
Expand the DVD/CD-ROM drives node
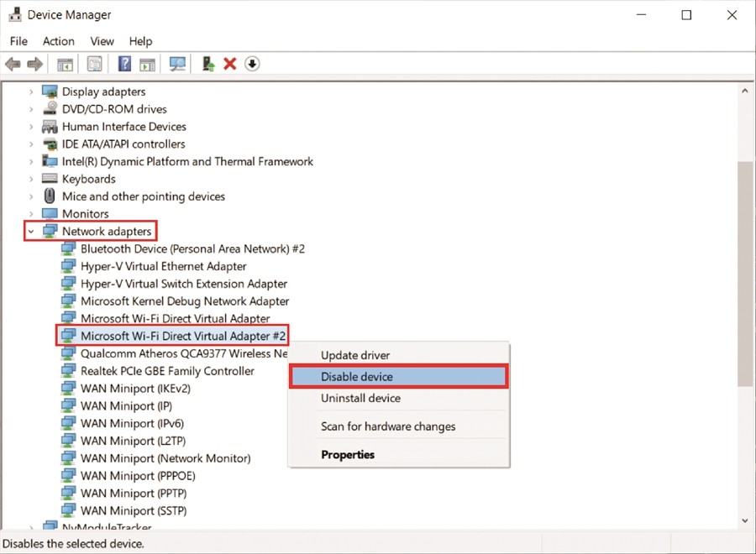[x=31, y=109]
